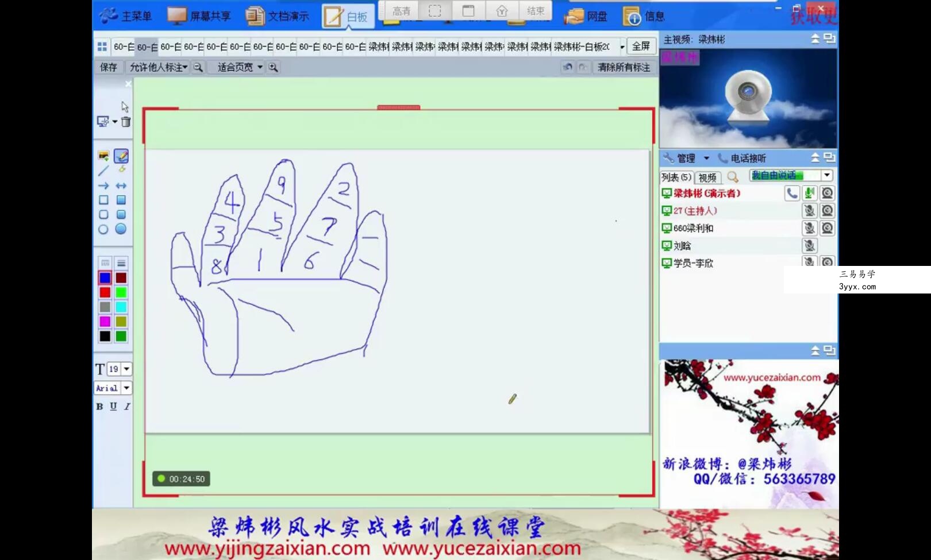Select the 梁炜彬-白板 last whiteboard tab
Image resolution: width=931 pixels, height=560 pixels.
point(582,47)
